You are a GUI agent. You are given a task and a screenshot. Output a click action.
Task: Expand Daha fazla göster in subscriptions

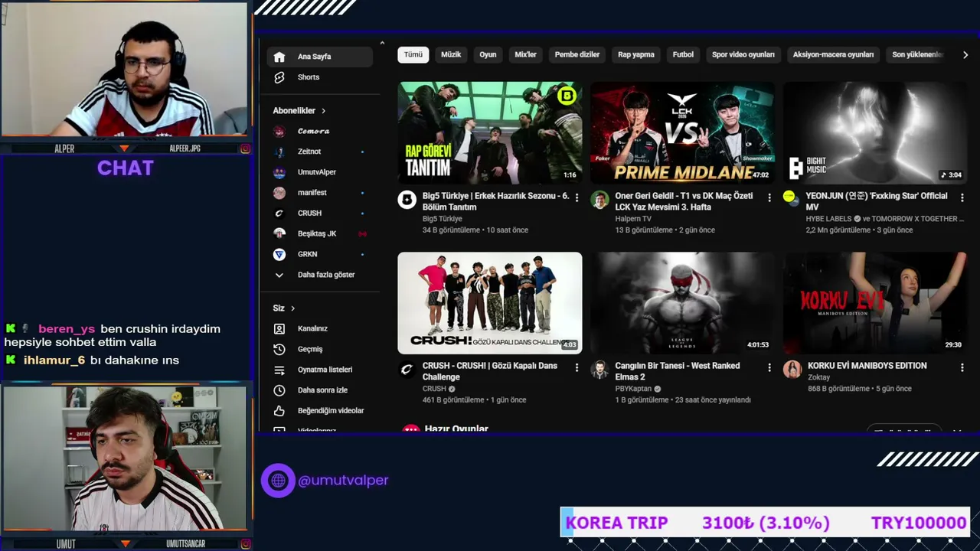pos(315,275)
